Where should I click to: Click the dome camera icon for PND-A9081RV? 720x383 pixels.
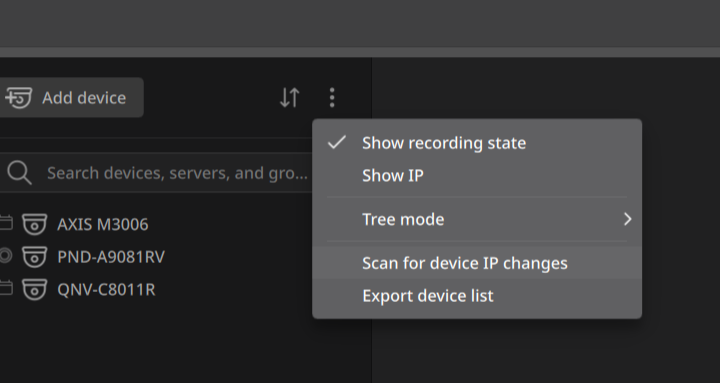35,257
